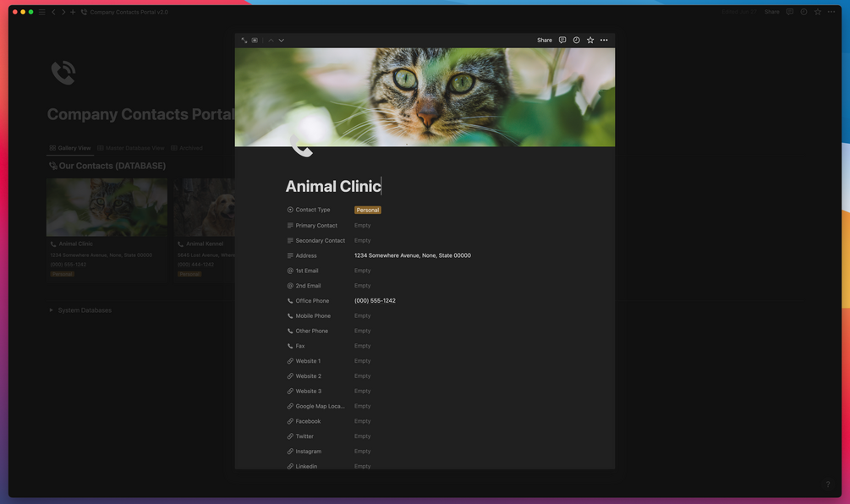This screenshot has height=504, width=850.
Task: Open modal more options ellipsis menu
Action: [604, 40]
